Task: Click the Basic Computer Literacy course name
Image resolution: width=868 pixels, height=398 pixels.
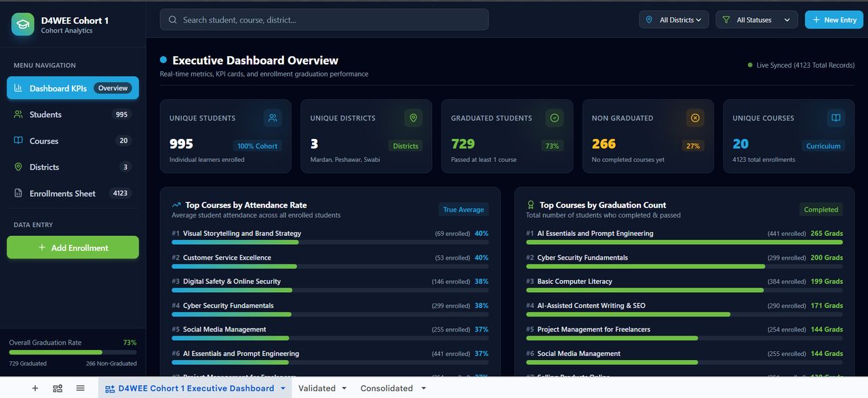Action: pos(575,281)
